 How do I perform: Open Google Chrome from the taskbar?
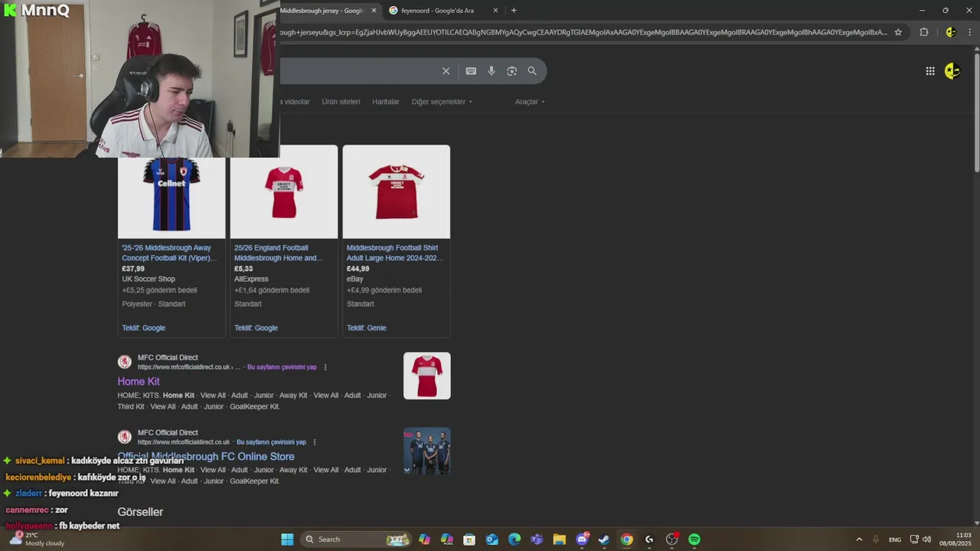(627, 540)
